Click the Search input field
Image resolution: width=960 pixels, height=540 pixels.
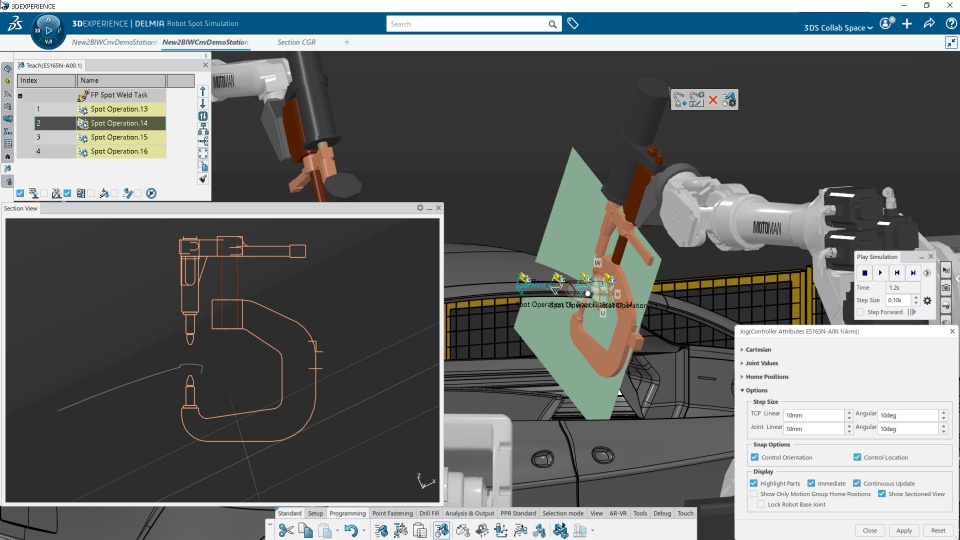pyautogui.click(x=467, y=24)
